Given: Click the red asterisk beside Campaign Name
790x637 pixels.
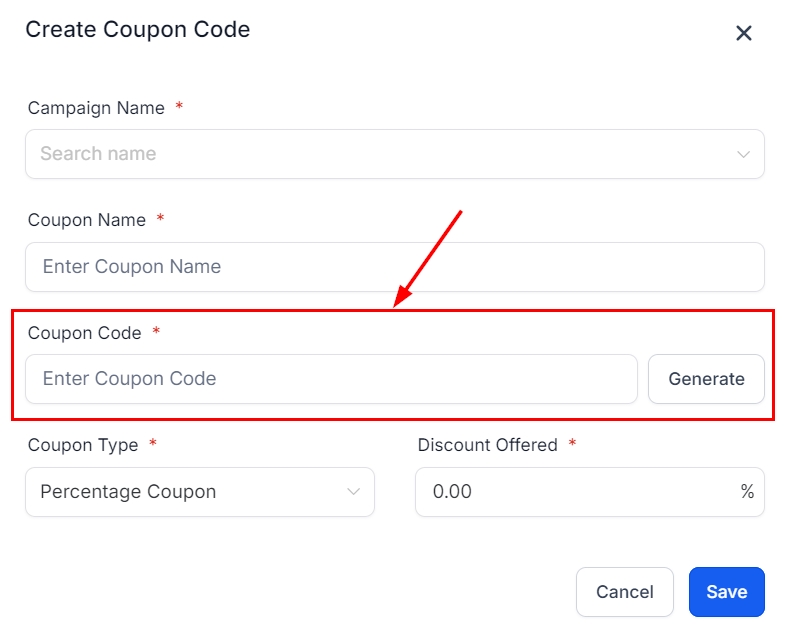Looking at the screenshot, I should 179,107.
